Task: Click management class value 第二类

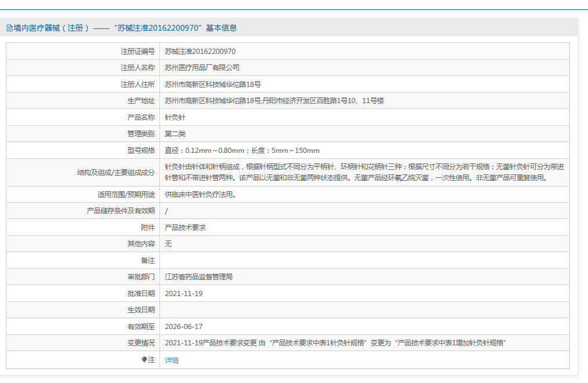Action: 175,134
